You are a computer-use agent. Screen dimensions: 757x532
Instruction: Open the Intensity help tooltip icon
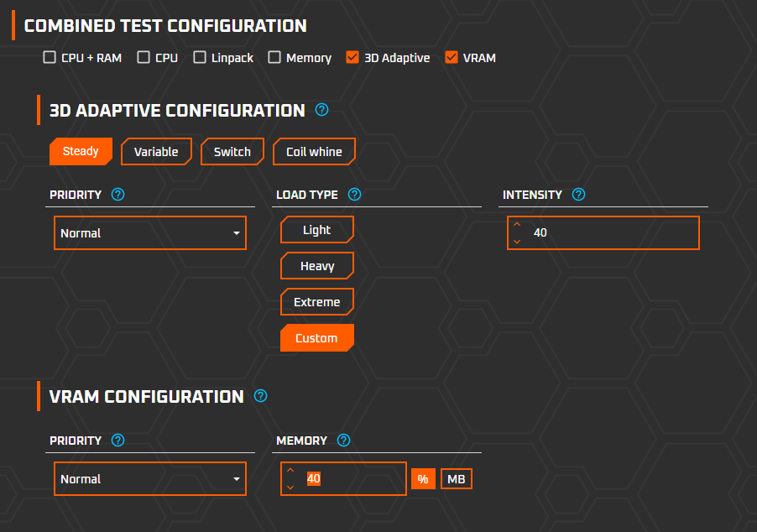click(x=578, y=195)
